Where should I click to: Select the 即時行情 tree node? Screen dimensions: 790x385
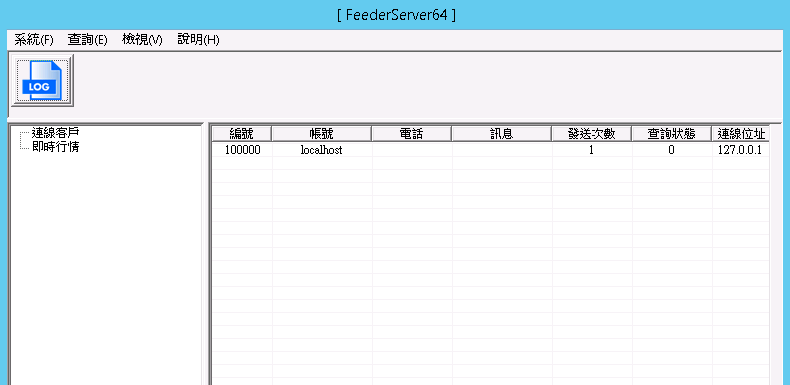pyautogui.click(x=55, y=147)
